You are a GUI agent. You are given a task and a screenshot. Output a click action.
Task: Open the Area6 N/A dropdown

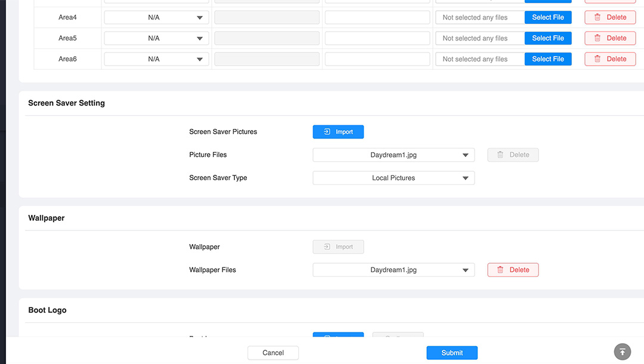point(156,59)
